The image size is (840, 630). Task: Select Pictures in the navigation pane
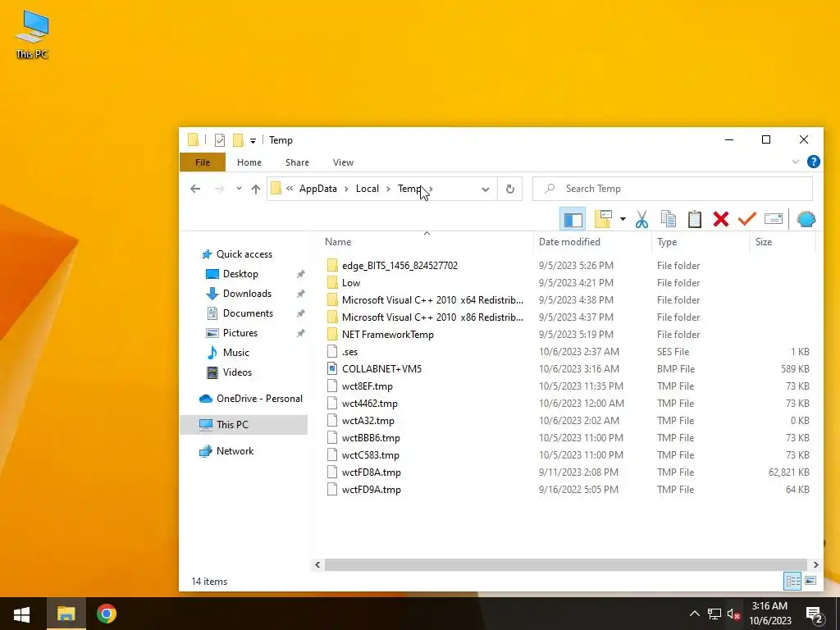[x=240, y=333]
